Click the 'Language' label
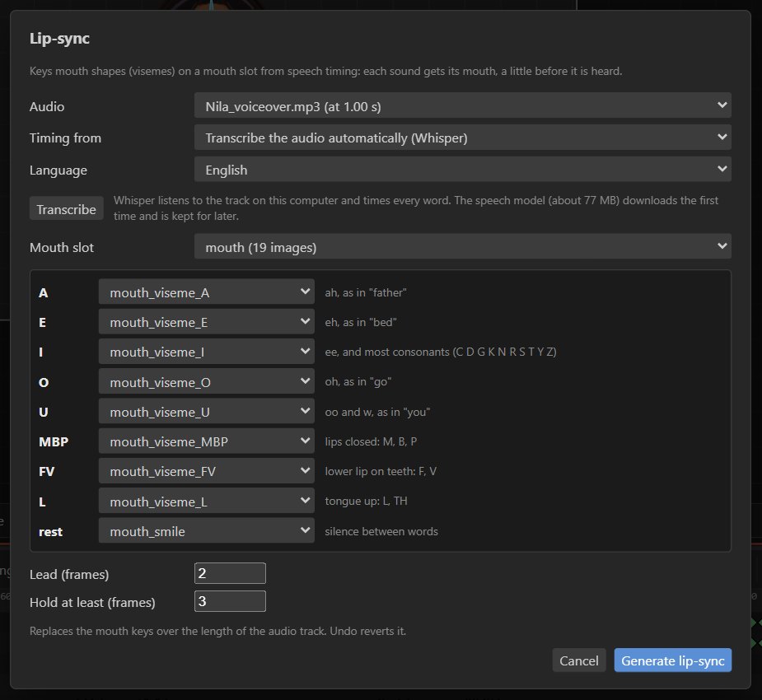This screenshot has height=700, width=762. point(58,170)
